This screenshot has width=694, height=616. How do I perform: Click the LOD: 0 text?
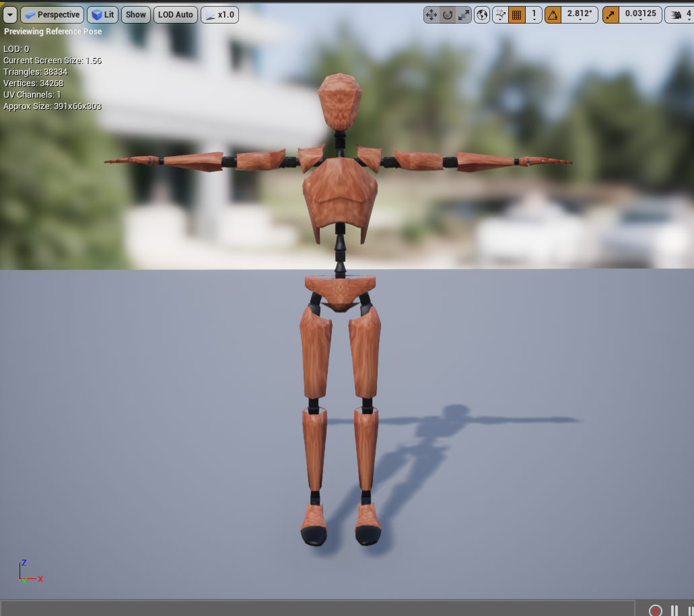[x=16, y=48]
